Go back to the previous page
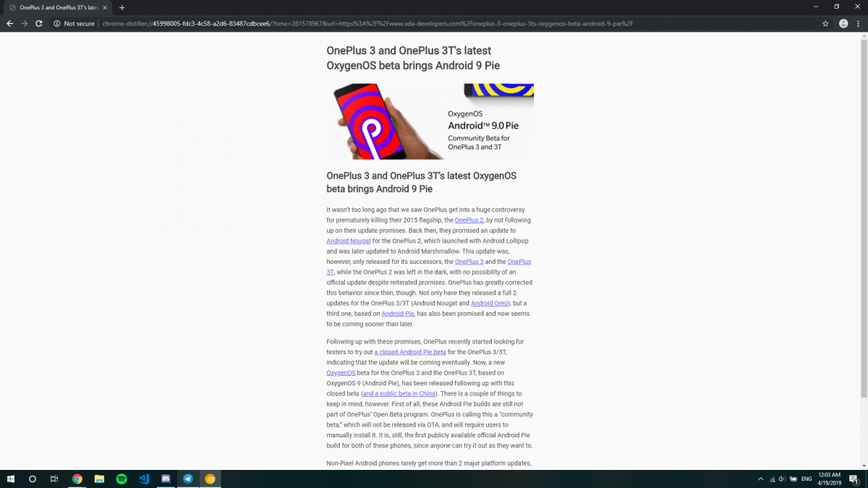Image resolution: width=868 pixels, height=488 pixels. pyautogui.click(x=9, y=23)
